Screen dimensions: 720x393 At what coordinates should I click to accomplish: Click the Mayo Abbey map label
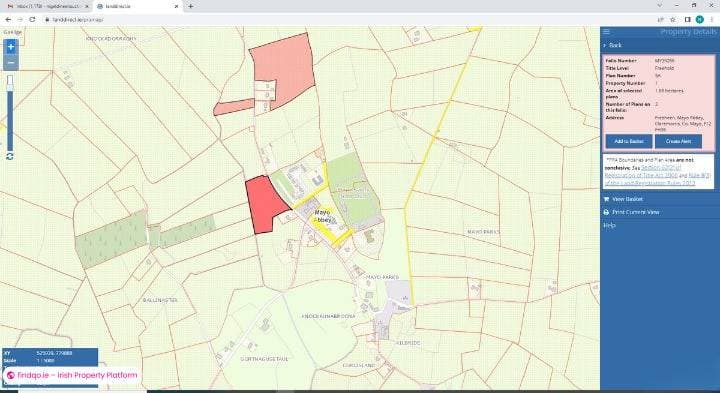[323, 216]
